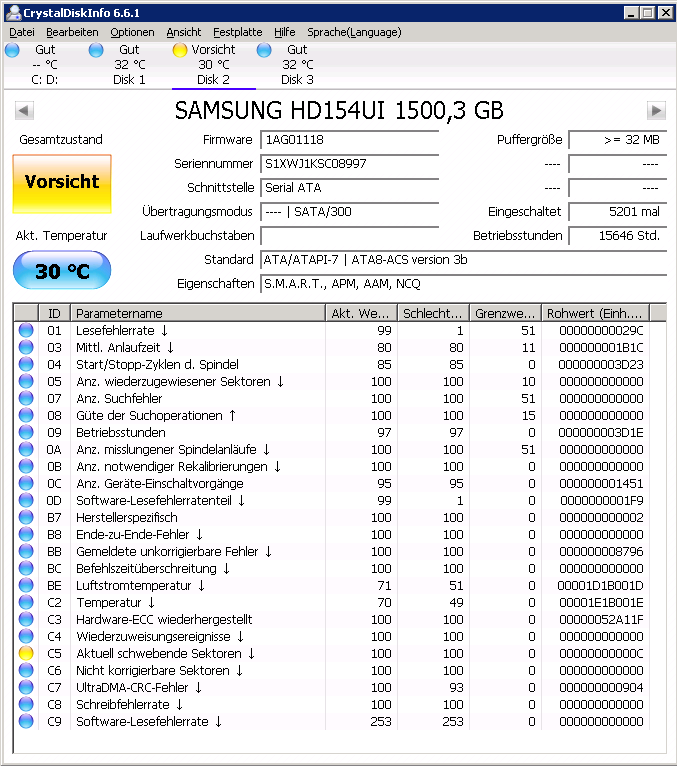Click the Eigenschaften field S.M.A.R.T., APM
The width and height of the screenshot is (677, 766).
tap(464, 283)
